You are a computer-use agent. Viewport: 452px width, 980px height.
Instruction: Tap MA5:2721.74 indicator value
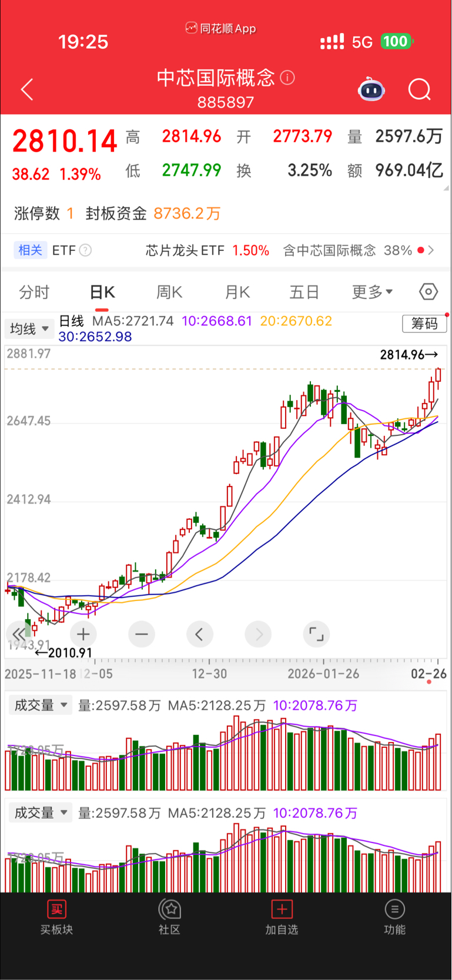point(133,321)
